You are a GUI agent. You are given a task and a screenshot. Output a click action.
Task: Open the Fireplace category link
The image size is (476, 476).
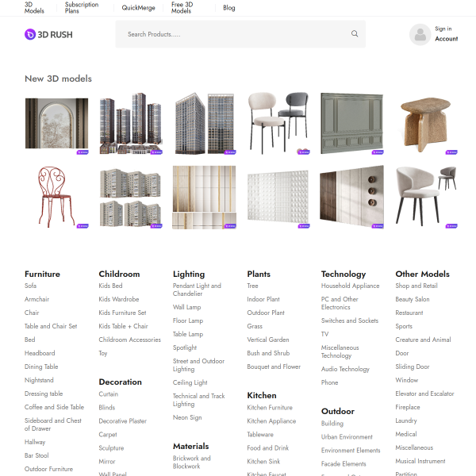pos(408,407)
